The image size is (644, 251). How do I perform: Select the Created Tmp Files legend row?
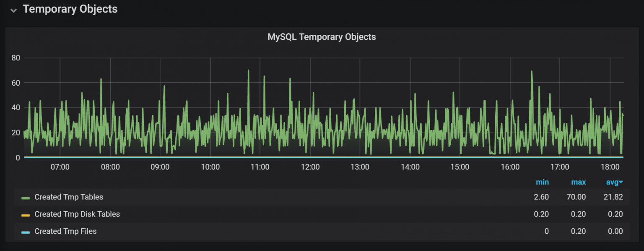click(x=65, y=231)
